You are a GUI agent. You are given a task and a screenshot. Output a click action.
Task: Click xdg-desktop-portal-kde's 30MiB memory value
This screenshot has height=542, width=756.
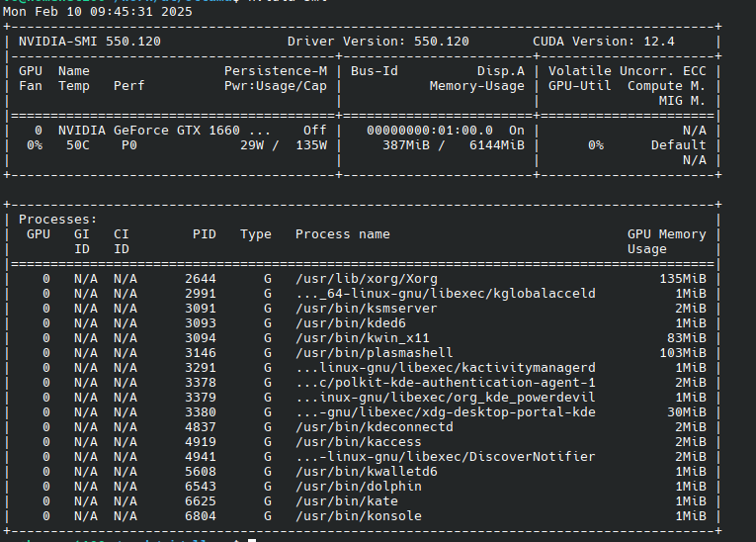pos(687,412)
